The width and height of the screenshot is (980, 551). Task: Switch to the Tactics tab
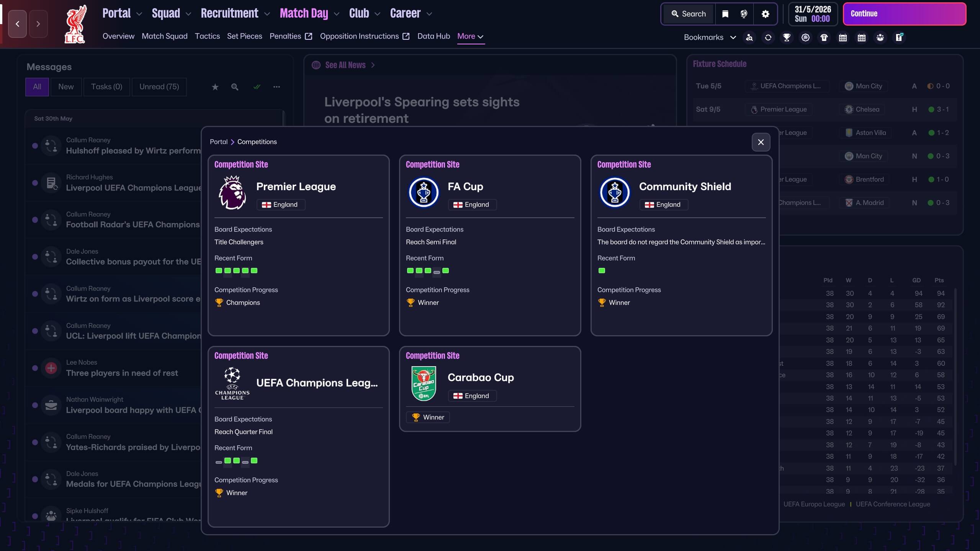point(207,36)
